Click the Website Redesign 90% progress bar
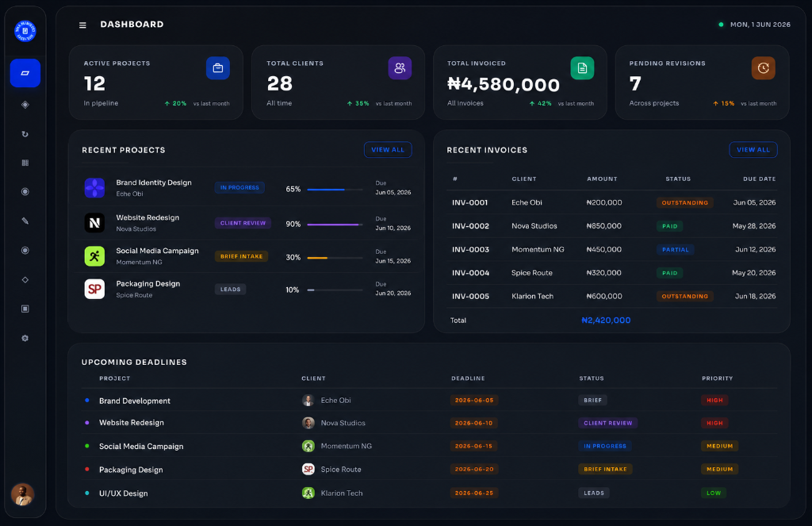 point(335,225)
